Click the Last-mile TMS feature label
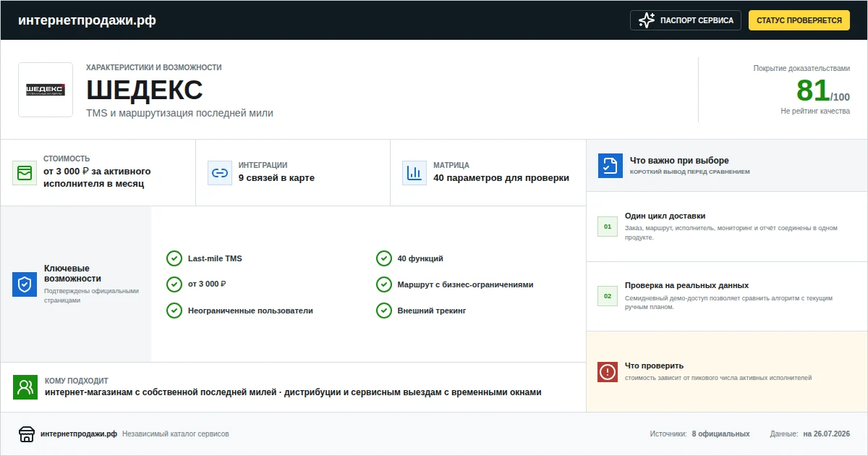 click(215, 258)
